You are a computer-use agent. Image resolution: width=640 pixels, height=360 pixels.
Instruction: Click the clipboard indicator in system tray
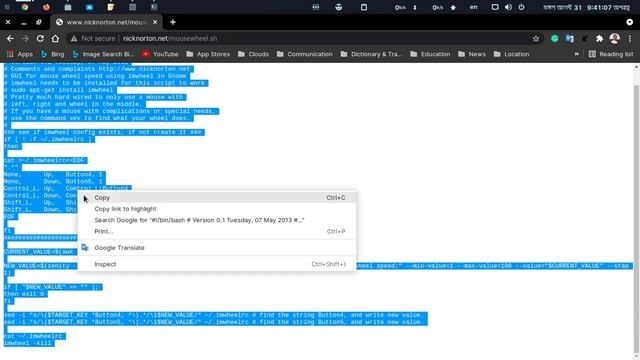pyautogui.click(x=364, y=7)
